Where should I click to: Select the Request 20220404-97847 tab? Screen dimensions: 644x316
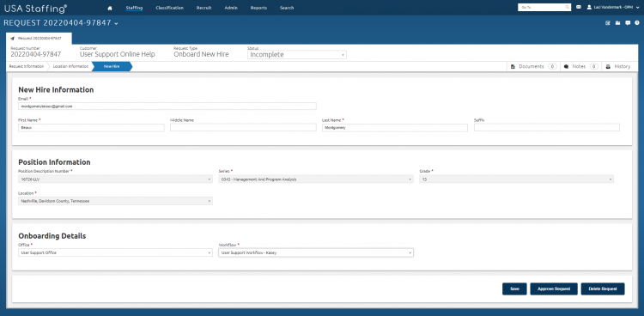(39, 39)
